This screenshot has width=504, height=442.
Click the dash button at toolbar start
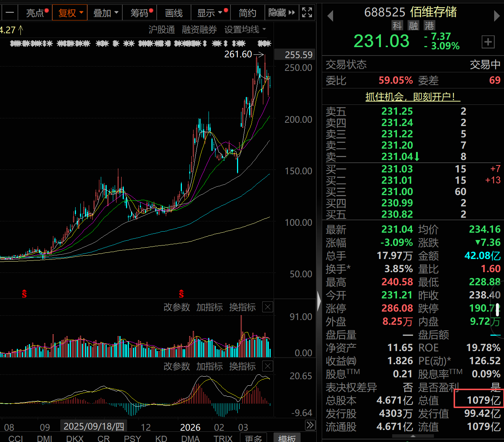point(9,13)
